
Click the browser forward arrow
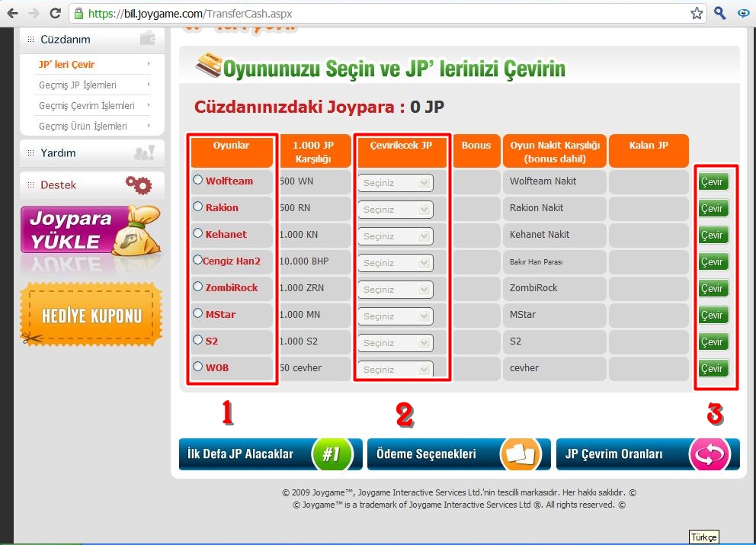click(x=34, y=13)
